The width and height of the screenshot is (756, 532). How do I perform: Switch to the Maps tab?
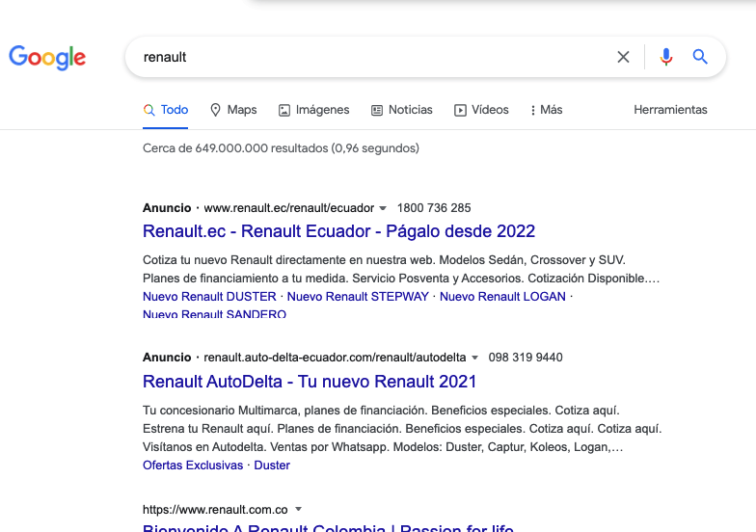pyautogui.click(x=233, y=110)
